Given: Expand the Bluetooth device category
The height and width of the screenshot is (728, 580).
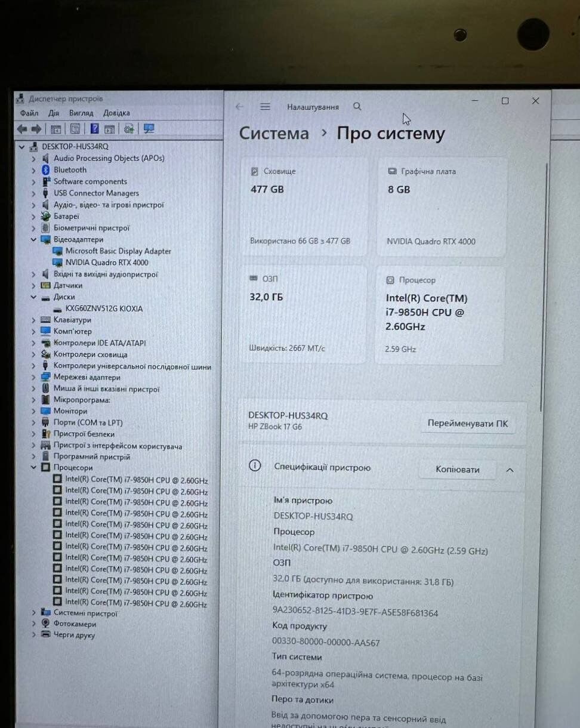Looking at the screenshot, I should pyautogui.click(x=34, y=170).
